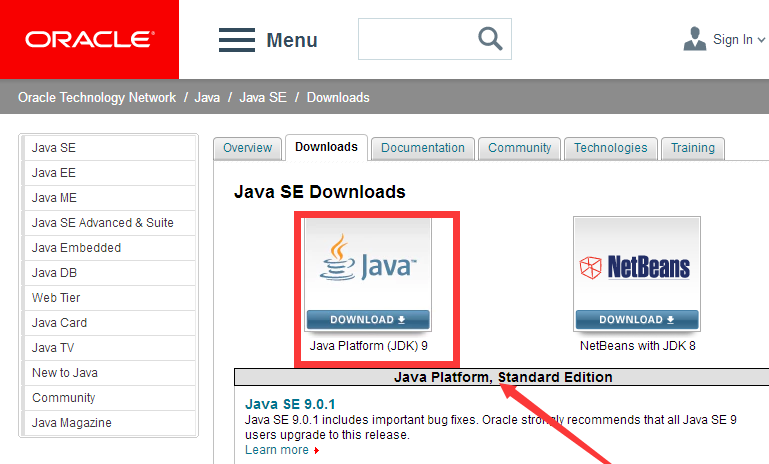Click the Java SE Downloads heading
Screen dimensions: 769x464
point(320,192)
